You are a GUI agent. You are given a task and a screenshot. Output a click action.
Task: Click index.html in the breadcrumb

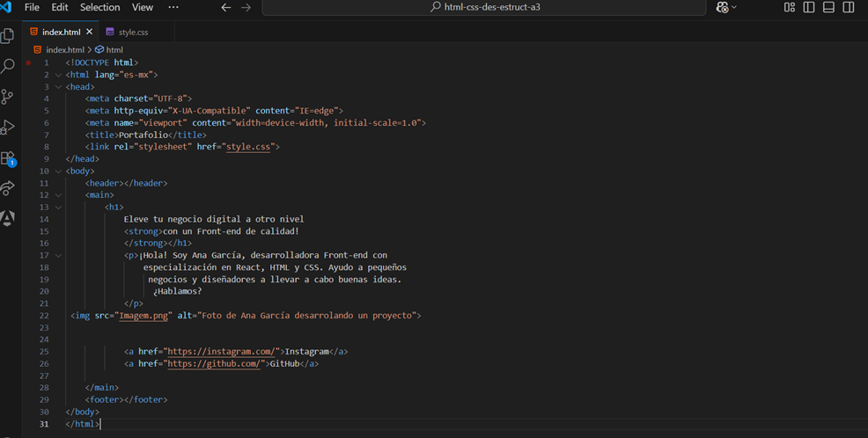click(65, 50)
